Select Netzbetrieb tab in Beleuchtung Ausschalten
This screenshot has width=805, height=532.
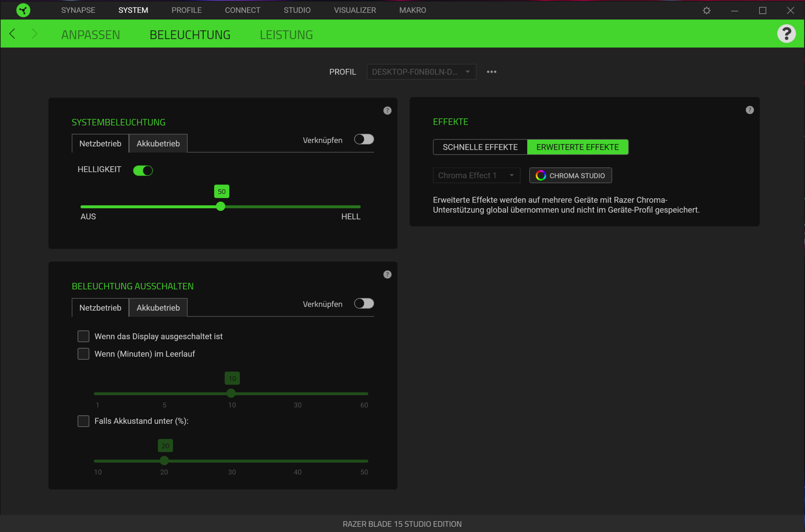click(100, 307)
